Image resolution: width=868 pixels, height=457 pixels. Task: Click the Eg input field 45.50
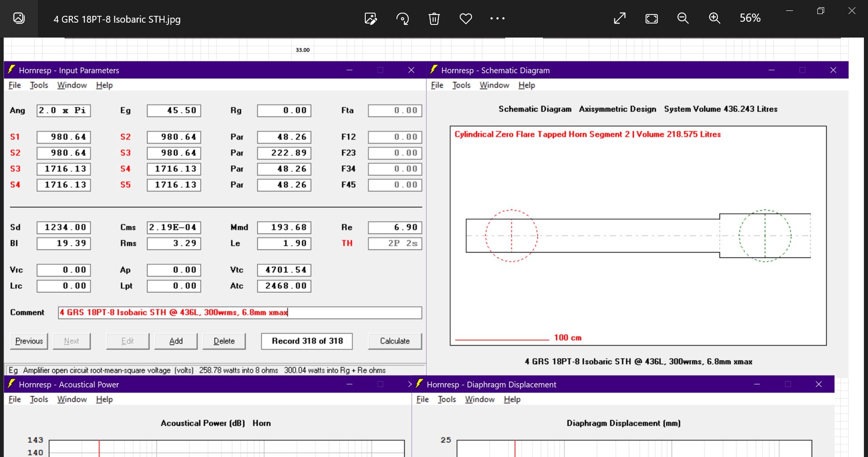tap(174, 110)
